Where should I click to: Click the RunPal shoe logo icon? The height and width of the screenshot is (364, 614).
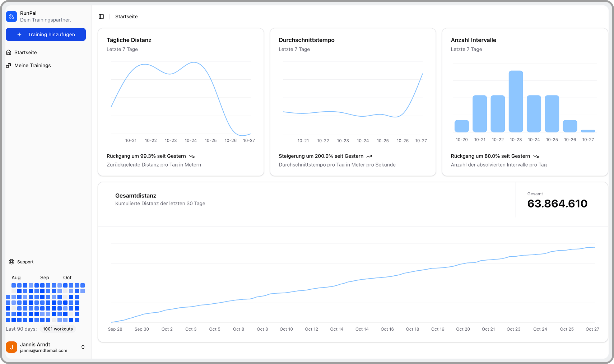pos(11,17)
